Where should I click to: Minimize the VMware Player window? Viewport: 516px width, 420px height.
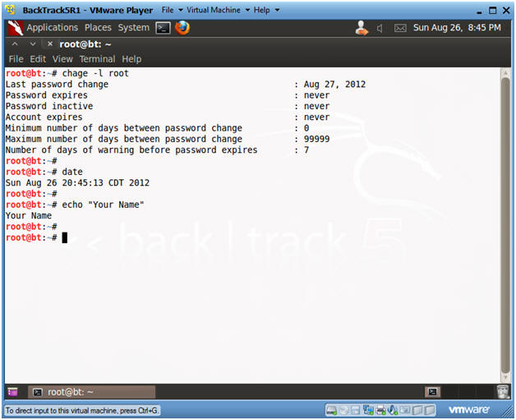tap(479, 12)
